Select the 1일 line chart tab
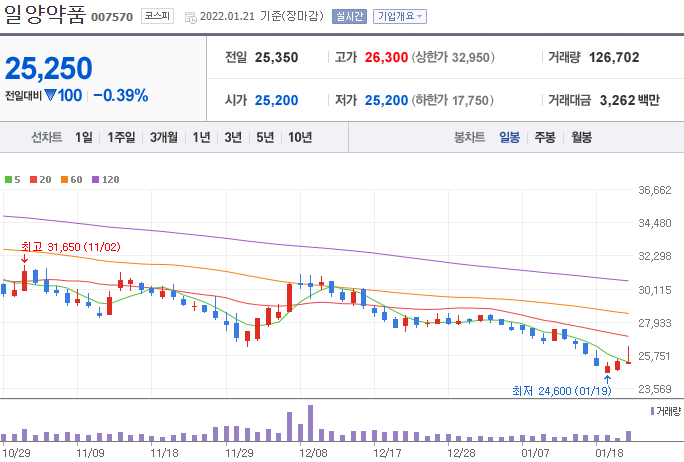The height and width of the screenshot is (462, 684). click(x=84, y=137)
